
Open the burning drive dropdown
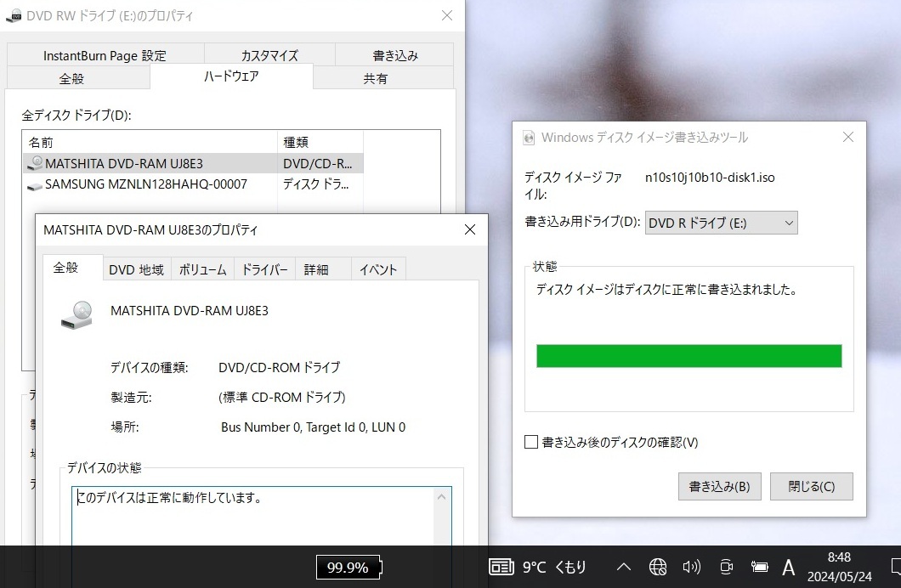[721, 223]
